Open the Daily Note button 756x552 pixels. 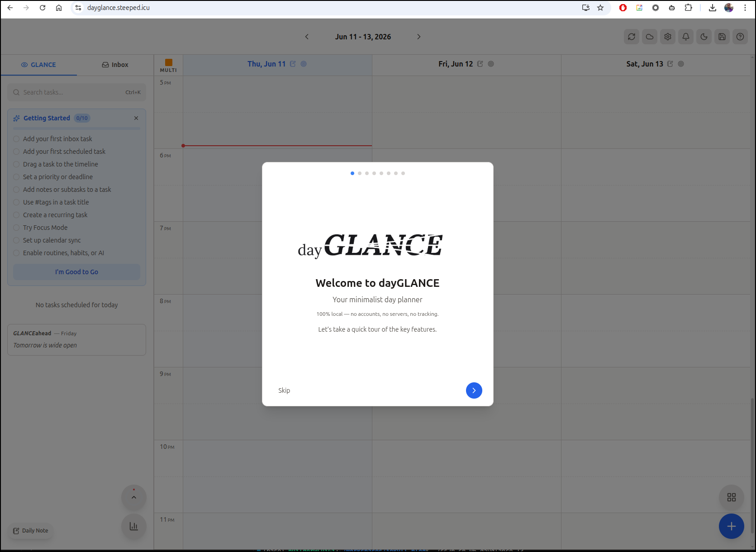[30, 531]
